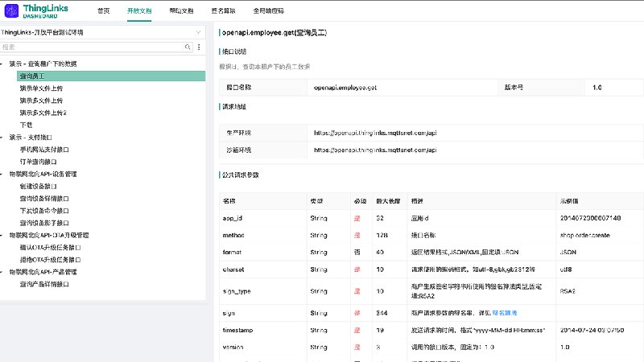The height and width of the screenshot is (362, 644).
Task: Select 订单查询接口 in the tree
Action: coord(38,162)
